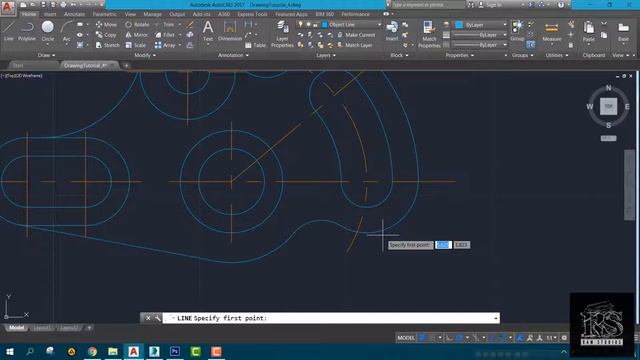Toggle object snap in status bar

(x=504, y=338)
